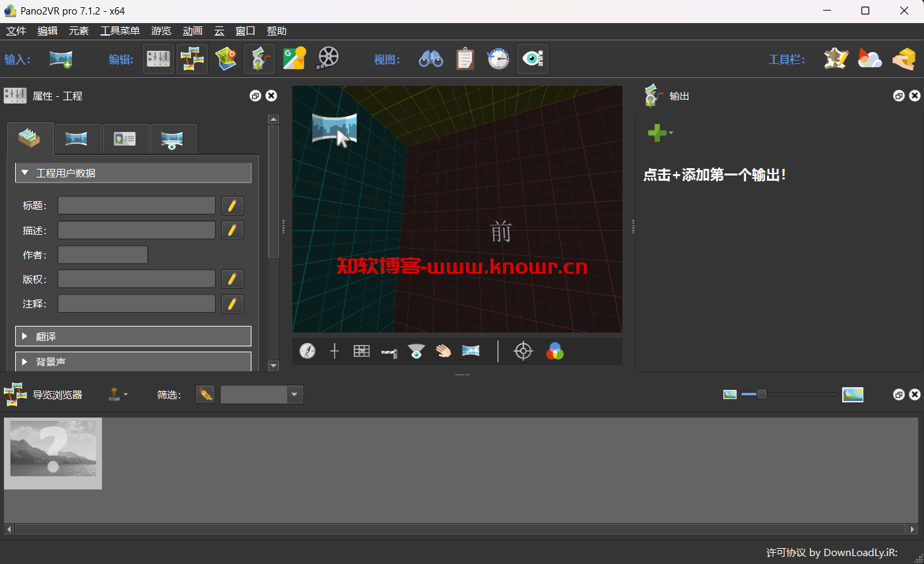The height and width of the screenshot is (564, 924).
Task: Select the compass north mode icon
Action: point(308,351)
